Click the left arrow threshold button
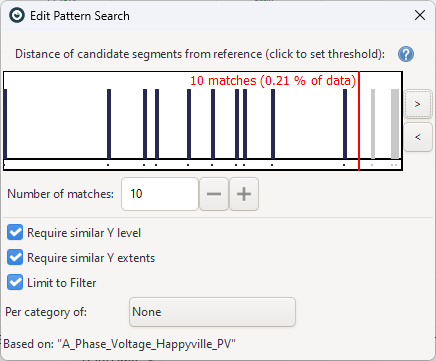Screen dimensions: 436x361 pos(418,137)
